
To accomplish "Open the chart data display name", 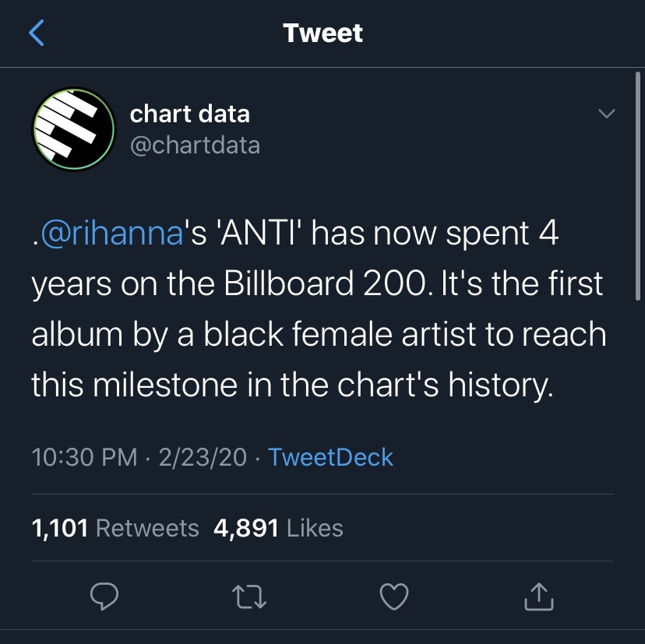I will [189, 114].
